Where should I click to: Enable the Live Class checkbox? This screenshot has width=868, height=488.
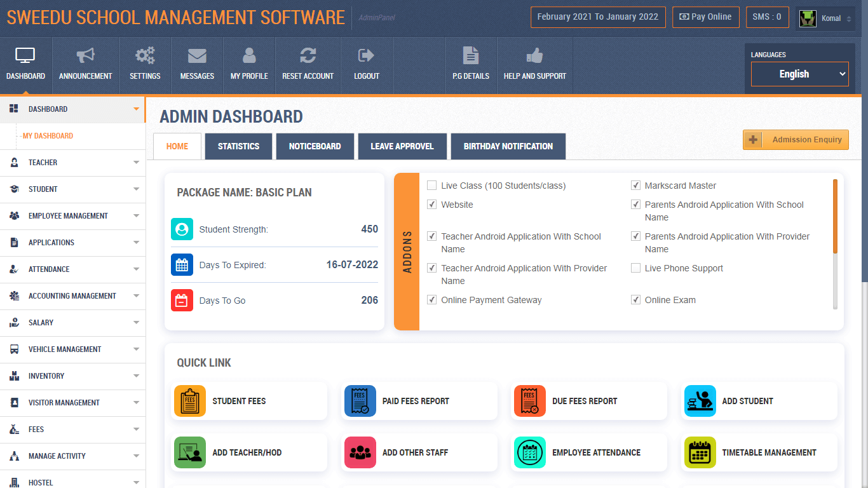432,186
